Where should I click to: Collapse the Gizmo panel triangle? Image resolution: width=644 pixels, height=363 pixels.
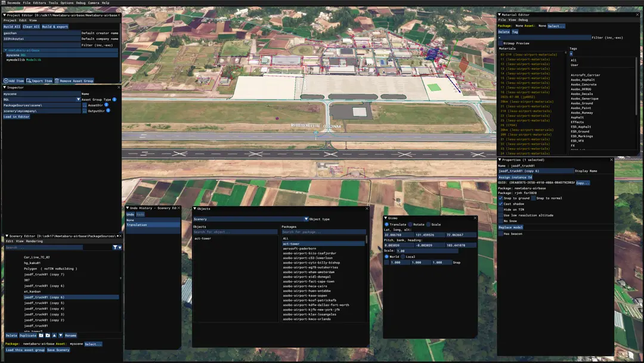point(386,219)
